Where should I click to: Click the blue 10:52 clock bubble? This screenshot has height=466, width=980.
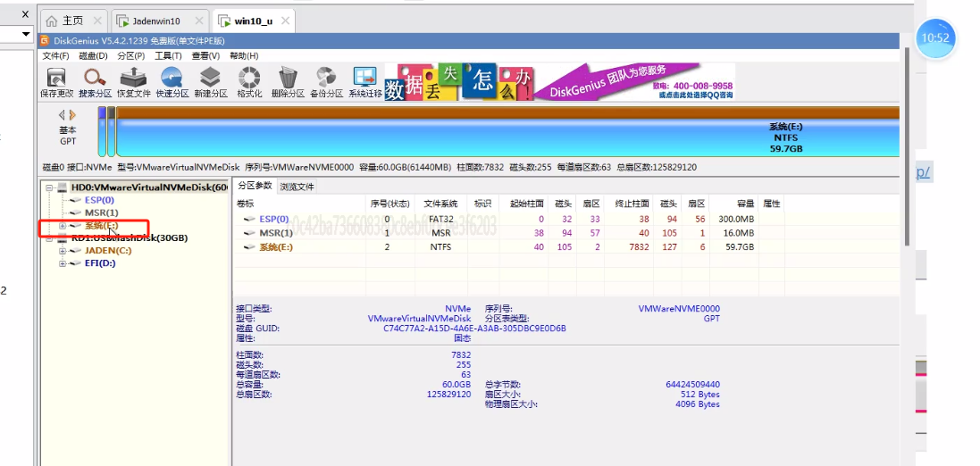tap(935, 37)
